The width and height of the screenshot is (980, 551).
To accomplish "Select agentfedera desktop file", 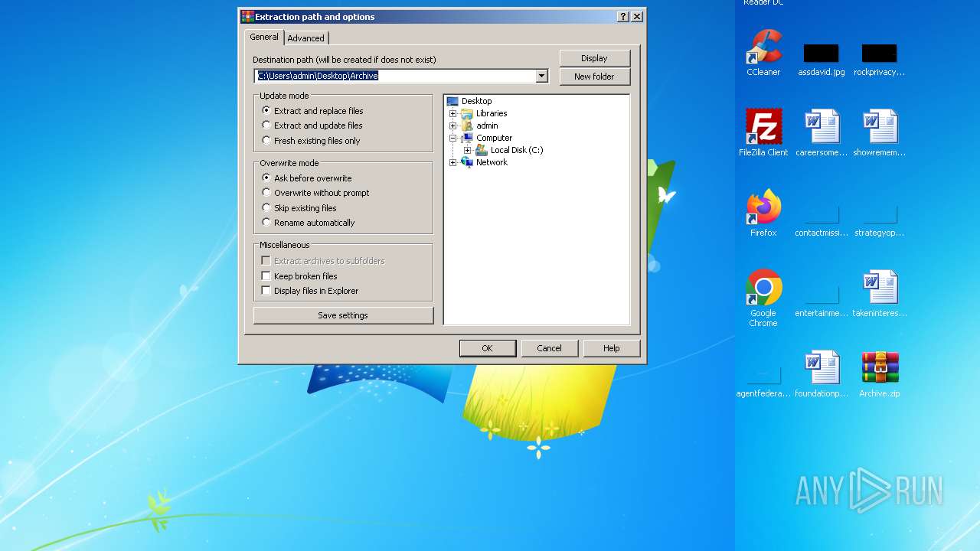I will [x=763, y=381].
